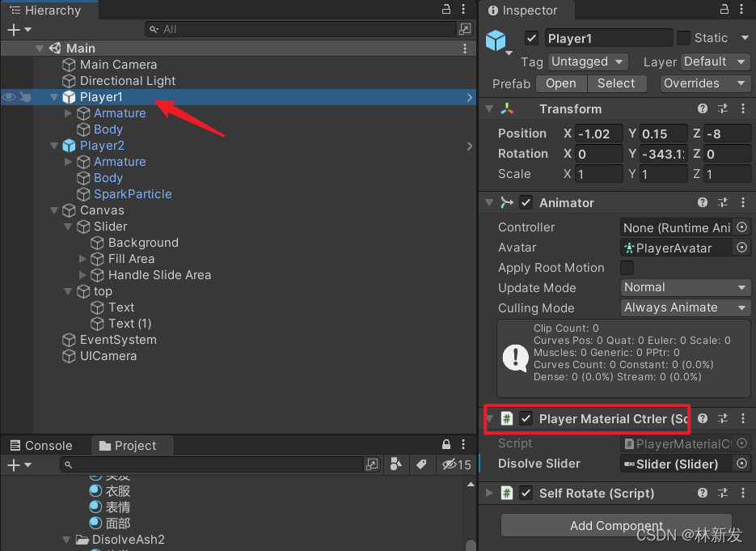This screenshot has width=756, height=551.
Task: Select UICamera object
Action: [108, 356]
